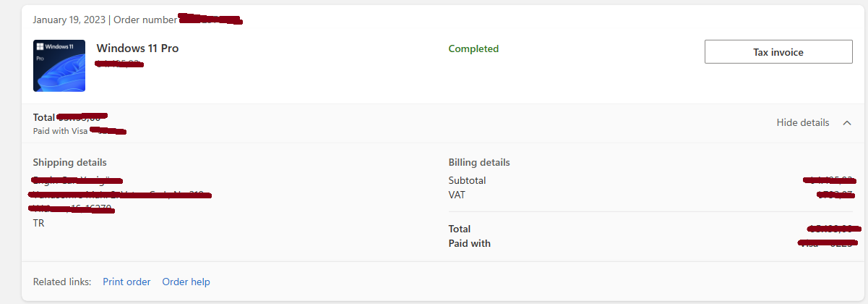This screenshot has width=868, height=304.
Task: Click the January 19, 2023 order date
Action: [x=69, y=19]
